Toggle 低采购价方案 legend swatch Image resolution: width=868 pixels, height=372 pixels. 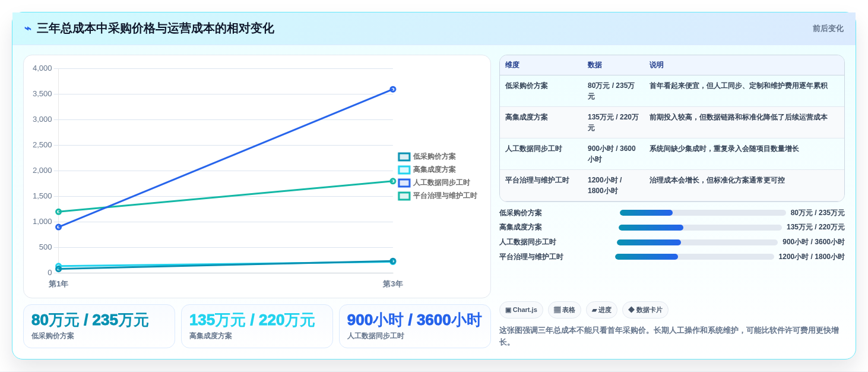click(404, 157)
